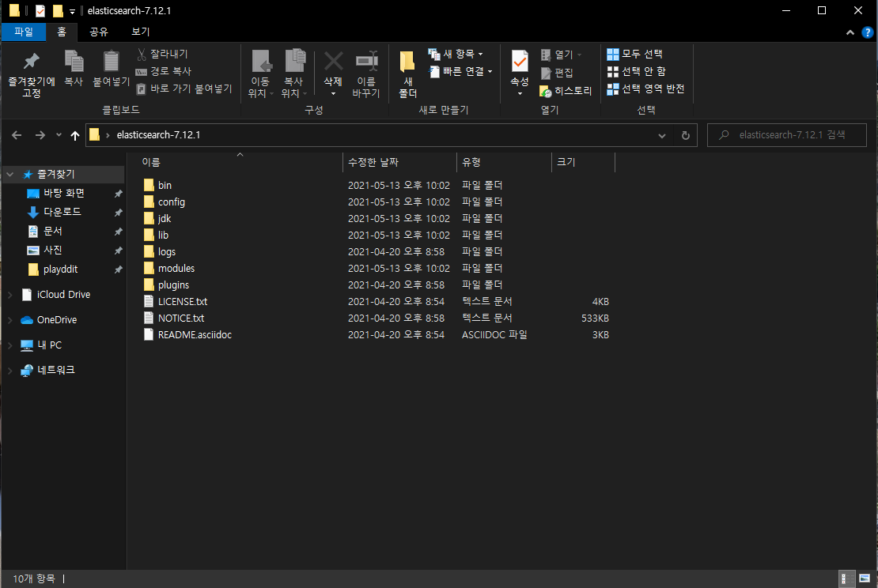Select 바탕 화면 (Desktop) in sidebar

coord(64,193)
